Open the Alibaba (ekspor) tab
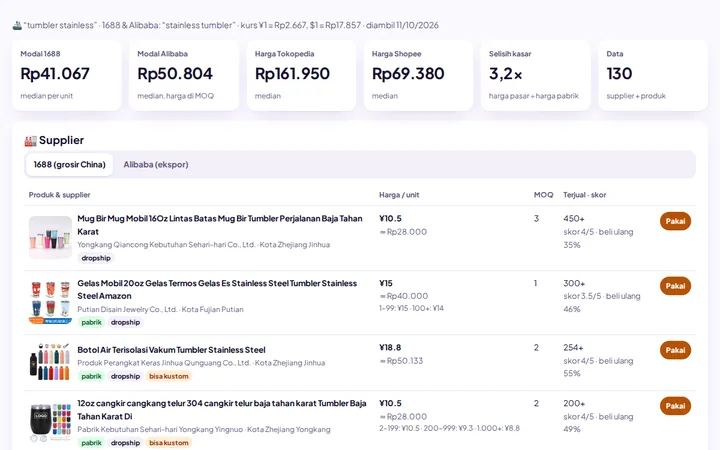 pos(156,164)
